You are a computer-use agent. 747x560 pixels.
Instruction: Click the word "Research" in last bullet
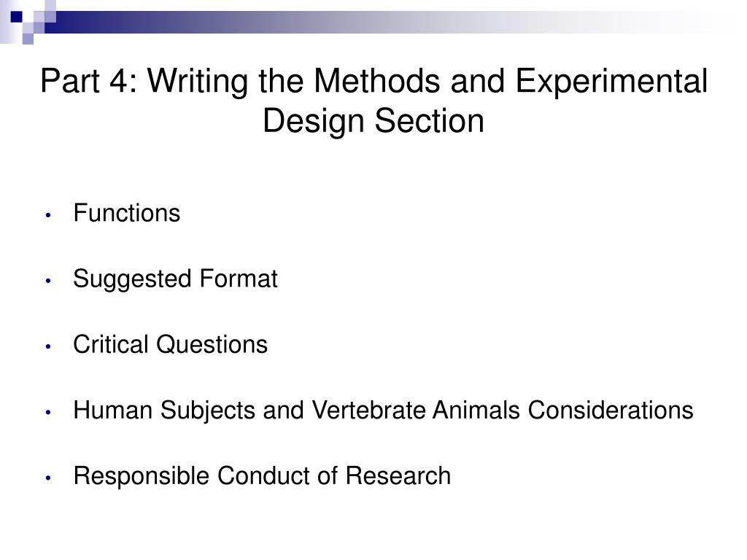pos(398,475)
